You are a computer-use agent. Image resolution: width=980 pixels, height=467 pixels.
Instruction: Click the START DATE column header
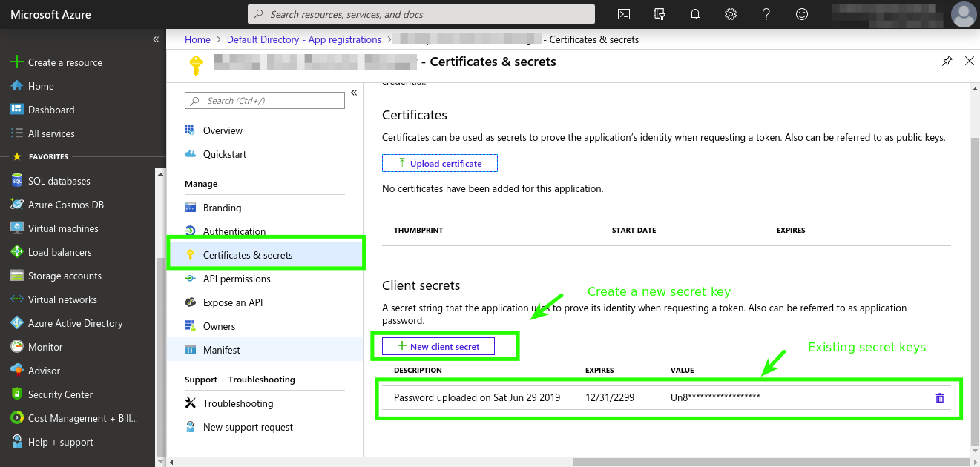click(634, 231)
